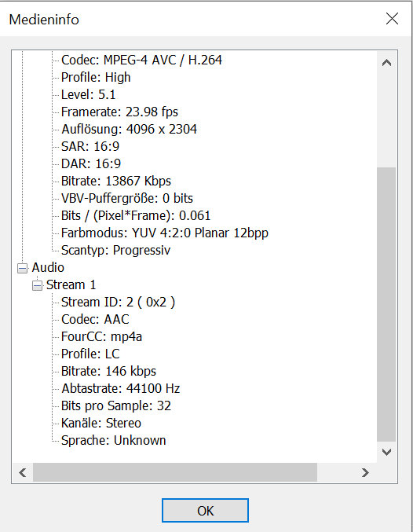Click the horizontal scrollbar left arrow
Image resolution: width=413 pixels, height=532 pixels.
(x=23, y=472)
